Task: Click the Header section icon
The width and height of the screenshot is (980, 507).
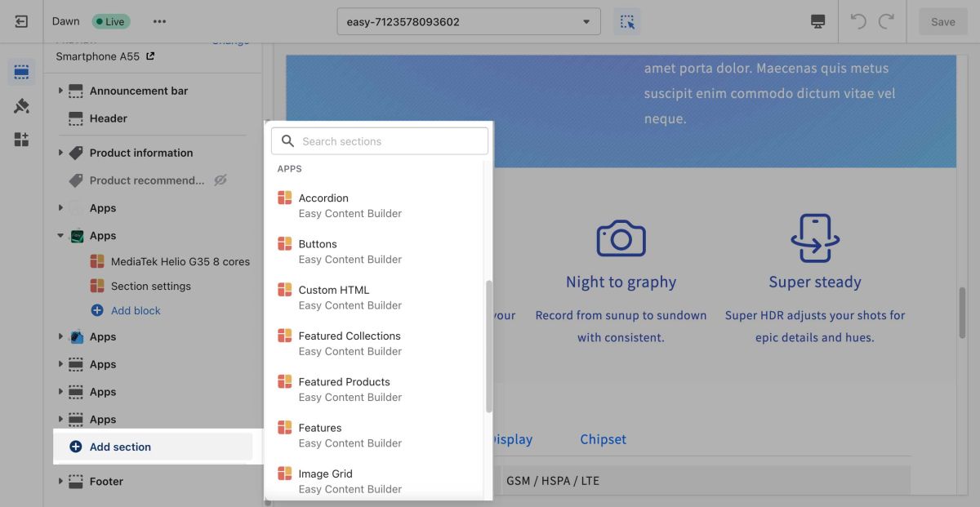Action: click(x=76, y=118)
